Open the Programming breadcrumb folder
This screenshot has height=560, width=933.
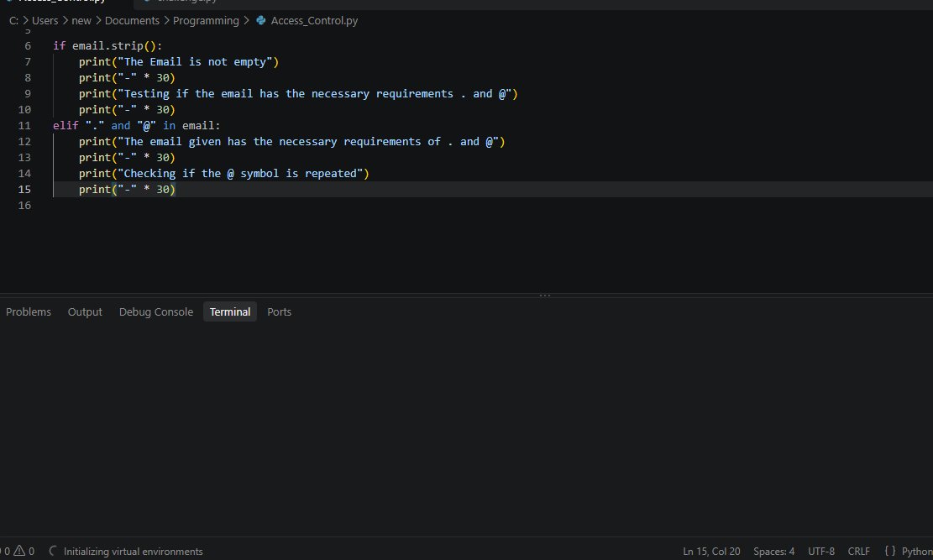coord(206,20)
